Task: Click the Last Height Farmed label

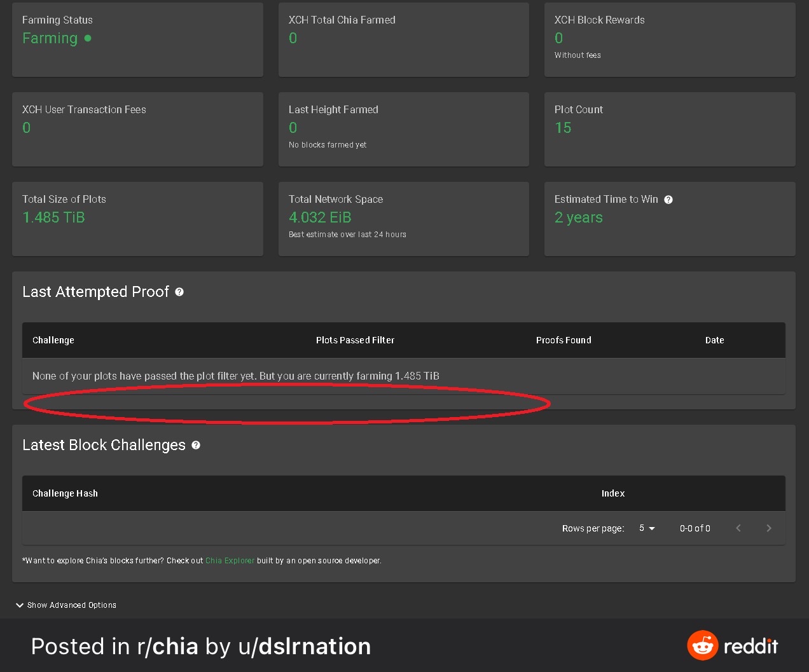Action: (x=333, y=109)
